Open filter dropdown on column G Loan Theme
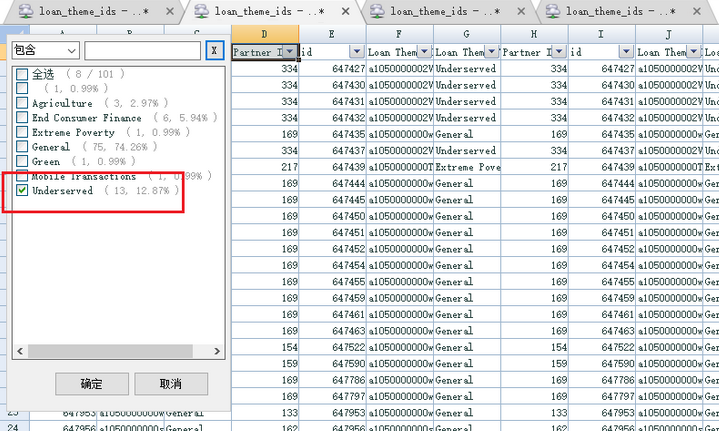This screenshot has height=431, width=719. tap(491, 52)
